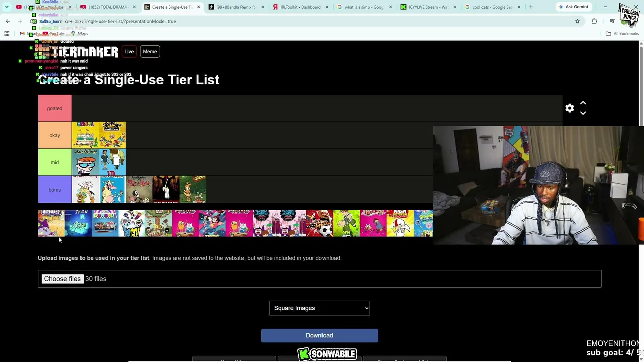Viewport: 644px width, 362px height.
Task: Open a new browser tab
Action: tap(530, 7)
